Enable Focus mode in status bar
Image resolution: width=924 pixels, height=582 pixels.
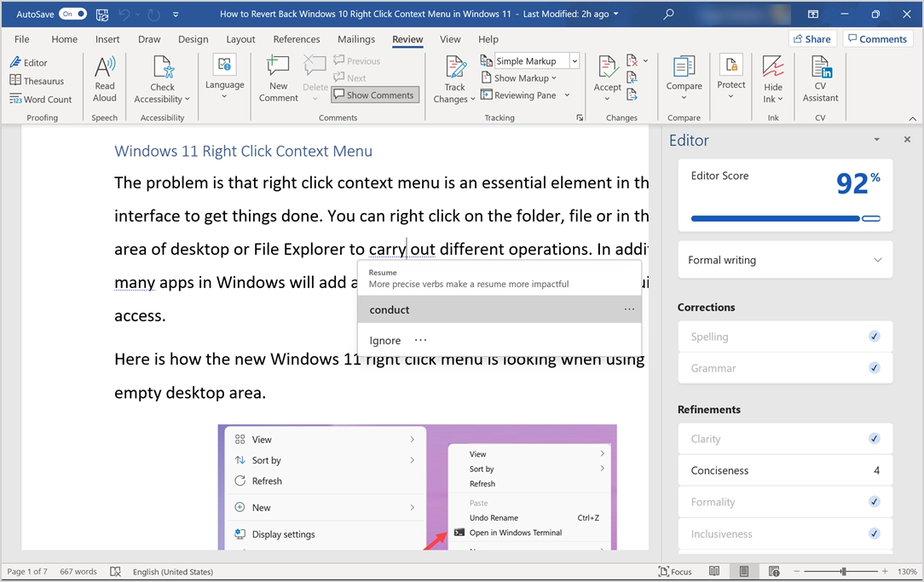pos(675,572)
